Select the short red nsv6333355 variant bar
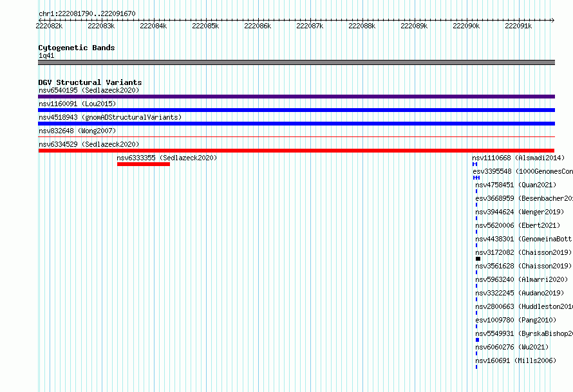 [x=144, y=164]
